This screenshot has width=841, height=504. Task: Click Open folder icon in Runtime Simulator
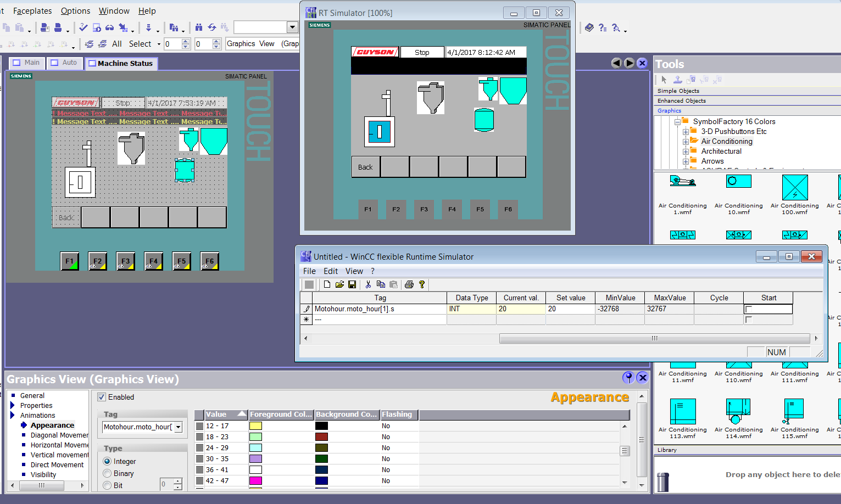coord(339,284)
